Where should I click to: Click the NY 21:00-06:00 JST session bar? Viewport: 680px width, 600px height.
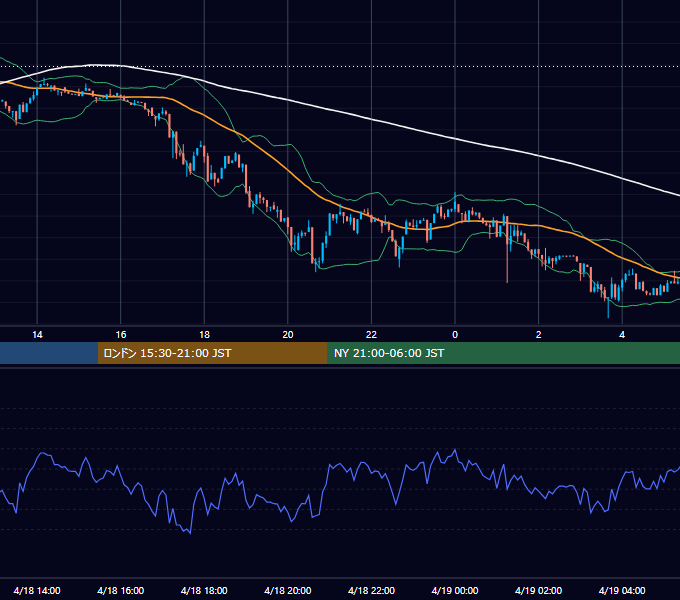pyautogui.click(x=503, y=353)
